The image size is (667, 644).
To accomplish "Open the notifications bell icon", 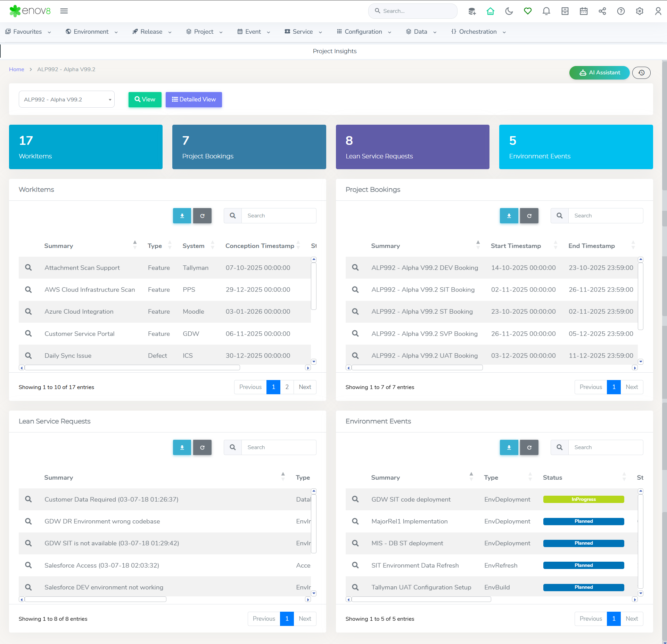I will tap(546, 11).
